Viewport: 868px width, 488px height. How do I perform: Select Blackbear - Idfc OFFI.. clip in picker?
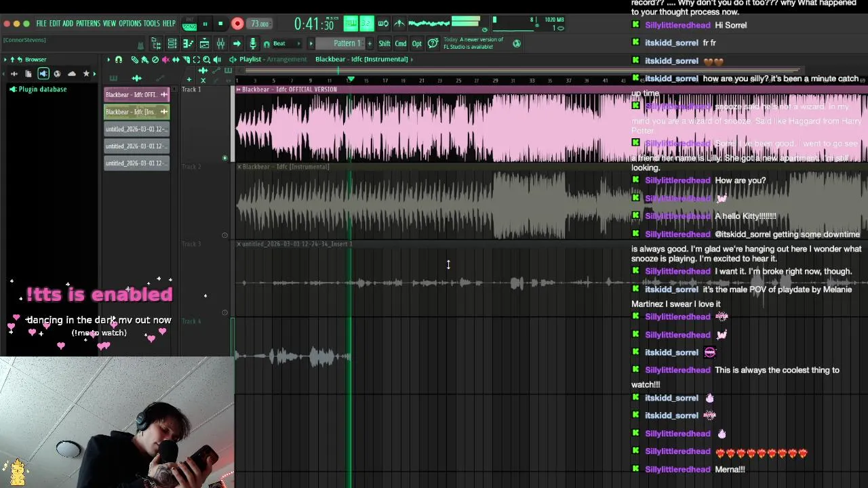point(136,95)
